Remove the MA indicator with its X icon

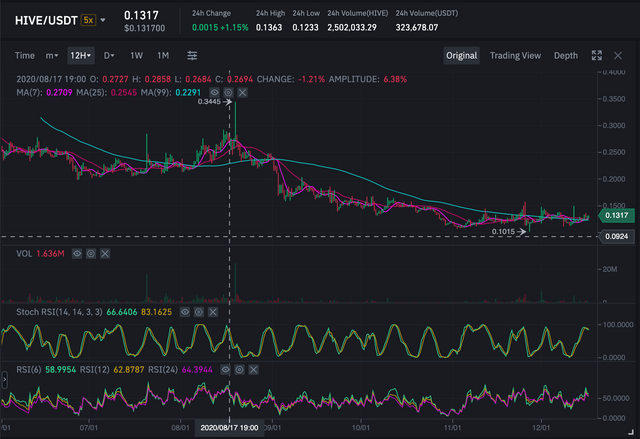242,93
